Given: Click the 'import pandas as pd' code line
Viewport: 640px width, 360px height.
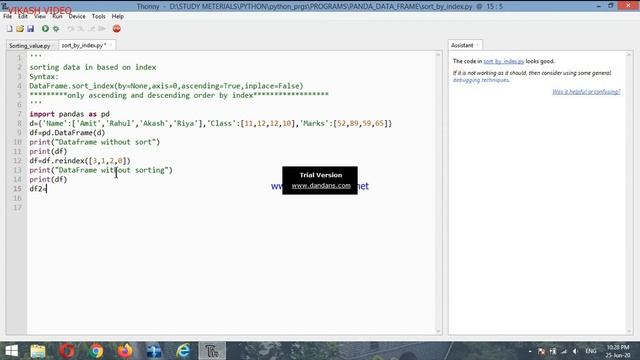Looking at the screenshot, I should tap(69, 114).
